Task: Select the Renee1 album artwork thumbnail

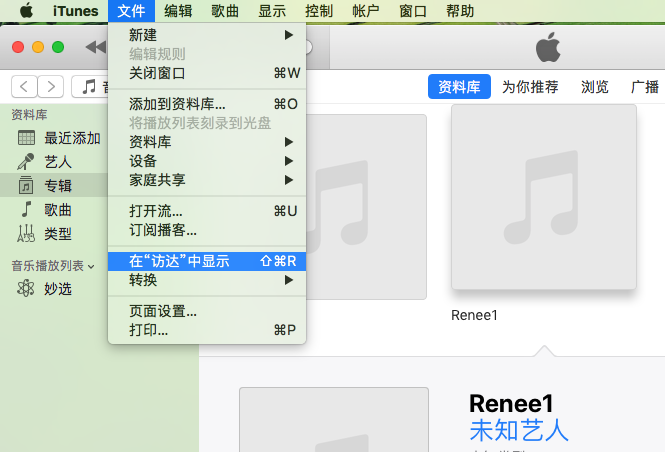Action: coord(544,198)
